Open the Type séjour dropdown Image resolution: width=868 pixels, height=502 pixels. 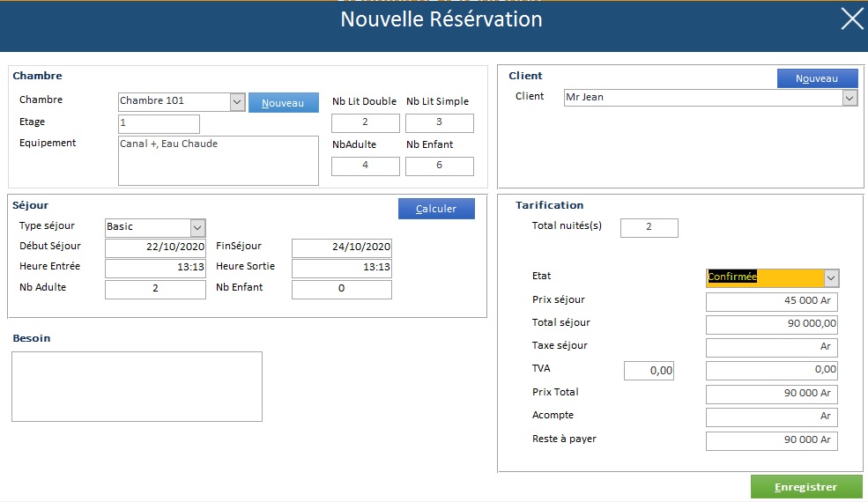(198, 227)
